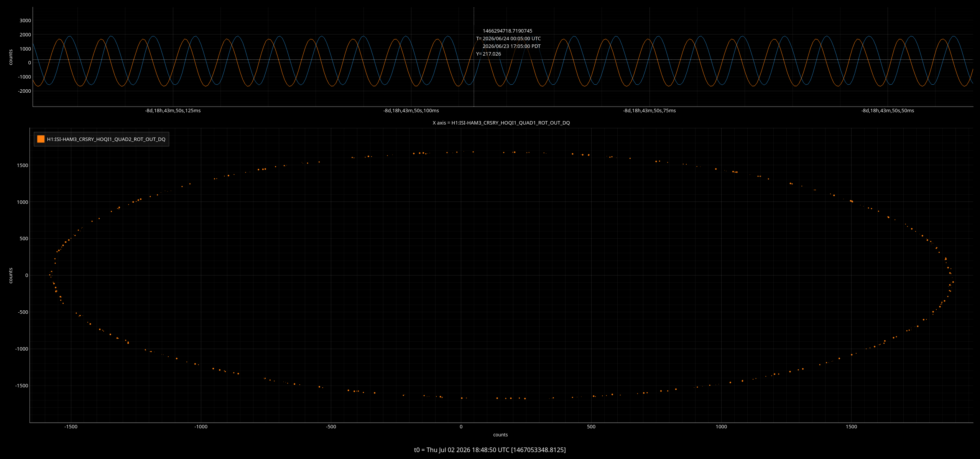Click the vertical 'counts' label of the scatter plot

click(11, 275)
